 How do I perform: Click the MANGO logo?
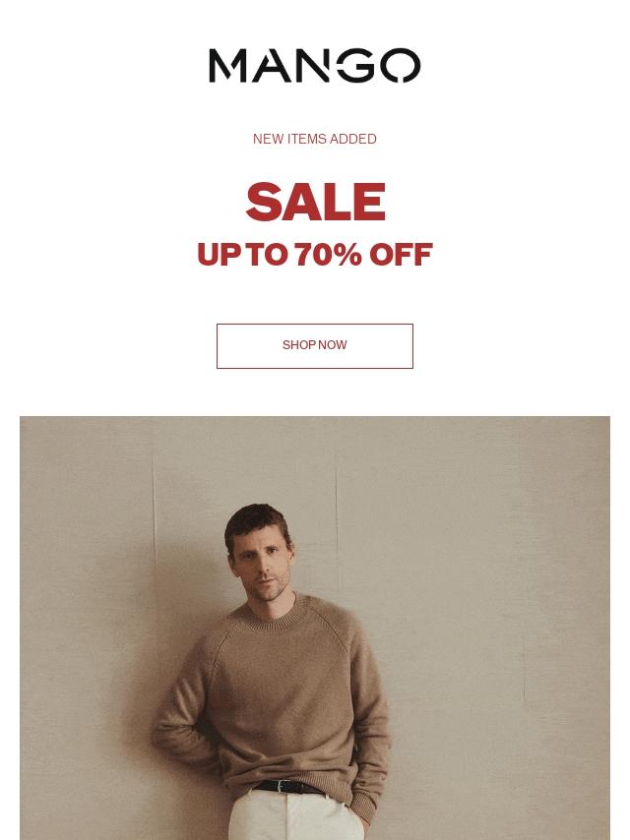click(x=315, y=65)
